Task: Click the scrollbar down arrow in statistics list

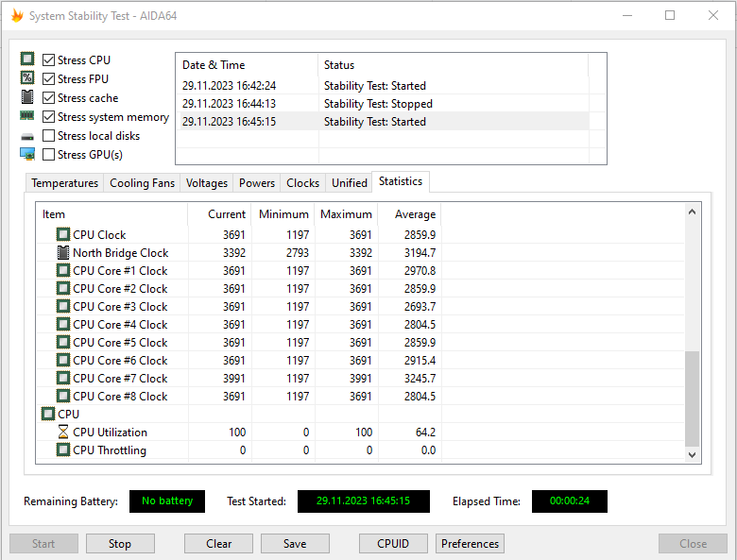Action: pyautogui.click(x=692, y=454)
